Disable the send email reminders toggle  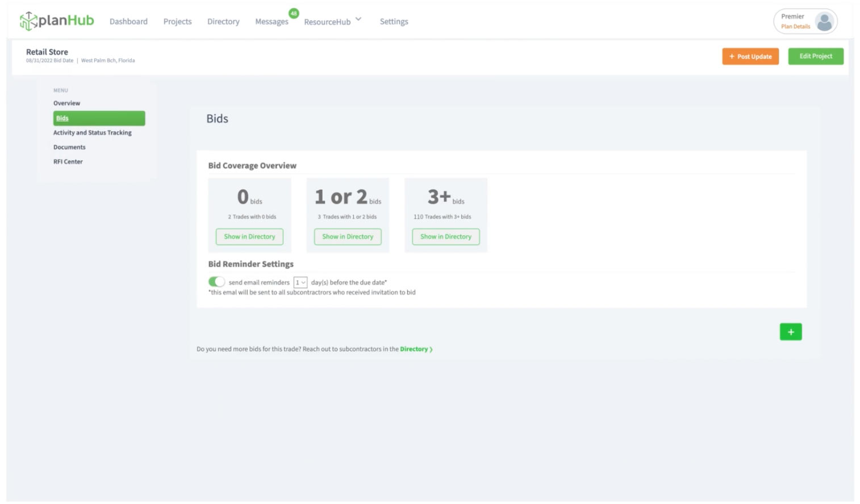coord(216,281)
